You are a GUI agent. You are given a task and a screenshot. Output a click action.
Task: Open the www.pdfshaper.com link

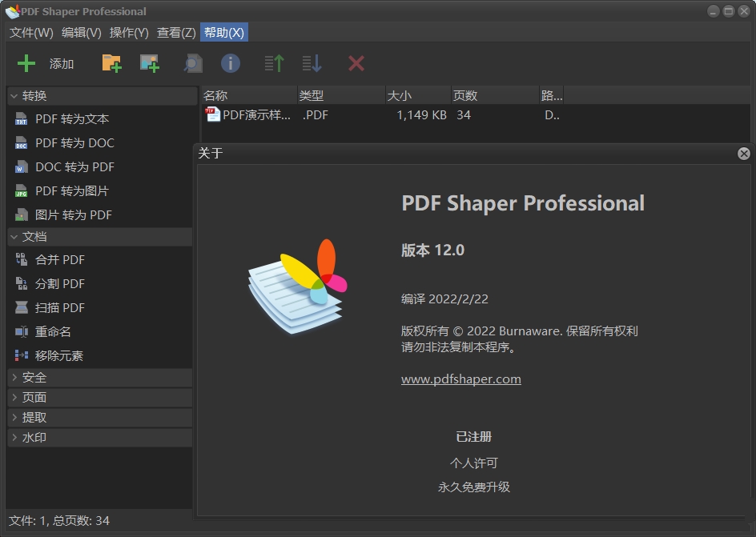pyautogui.click(x=460, y=379)
